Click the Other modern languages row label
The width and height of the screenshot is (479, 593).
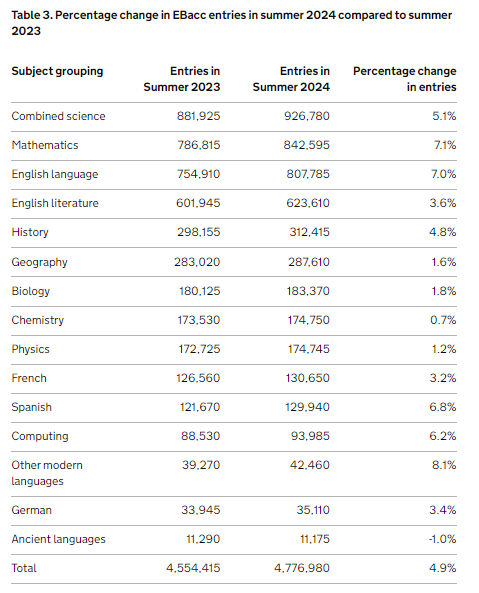pyautogui.click(x=47, y=473)
